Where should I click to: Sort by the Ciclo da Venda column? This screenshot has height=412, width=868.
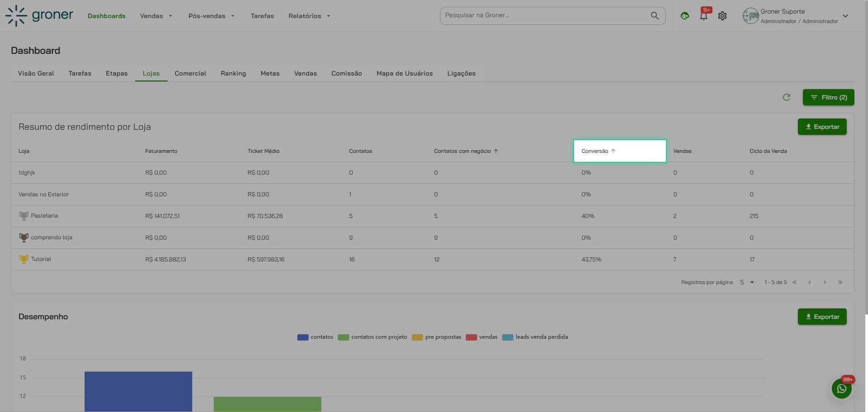click(768, 151)
